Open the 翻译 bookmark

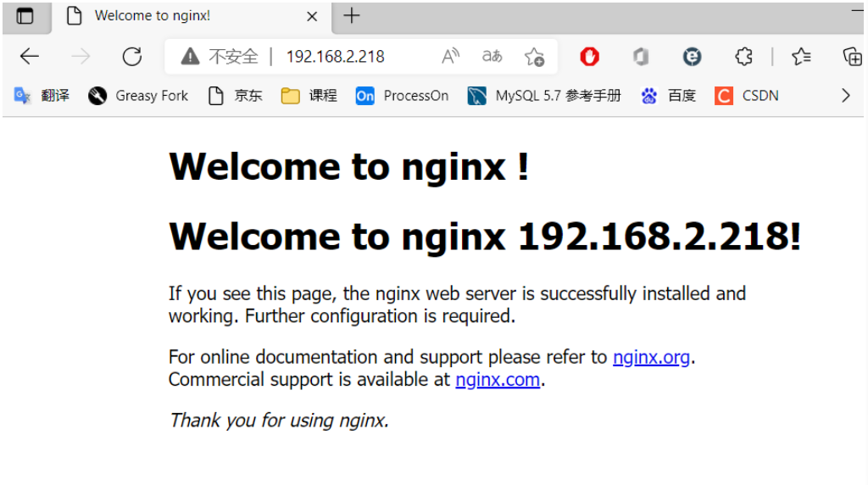(x=42, y=96)
